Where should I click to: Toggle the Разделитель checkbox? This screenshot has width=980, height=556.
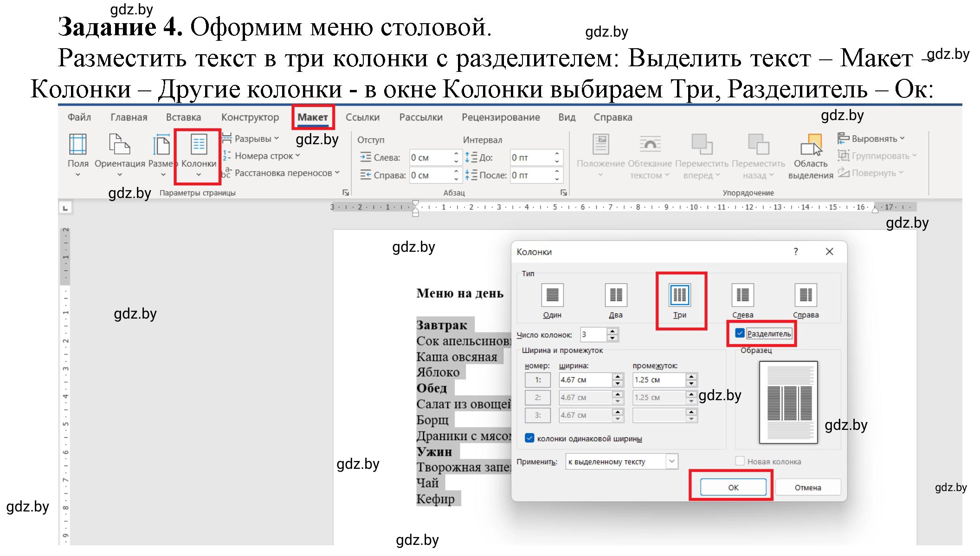[740, 333]
